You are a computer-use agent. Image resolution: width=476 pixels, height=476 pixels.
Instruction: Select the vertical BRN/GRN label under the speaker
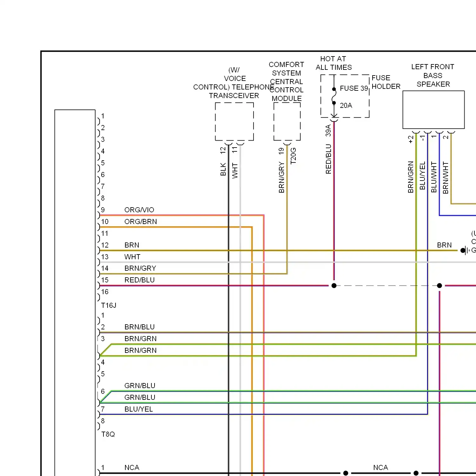pyautogui.click(x=411, y=177)
